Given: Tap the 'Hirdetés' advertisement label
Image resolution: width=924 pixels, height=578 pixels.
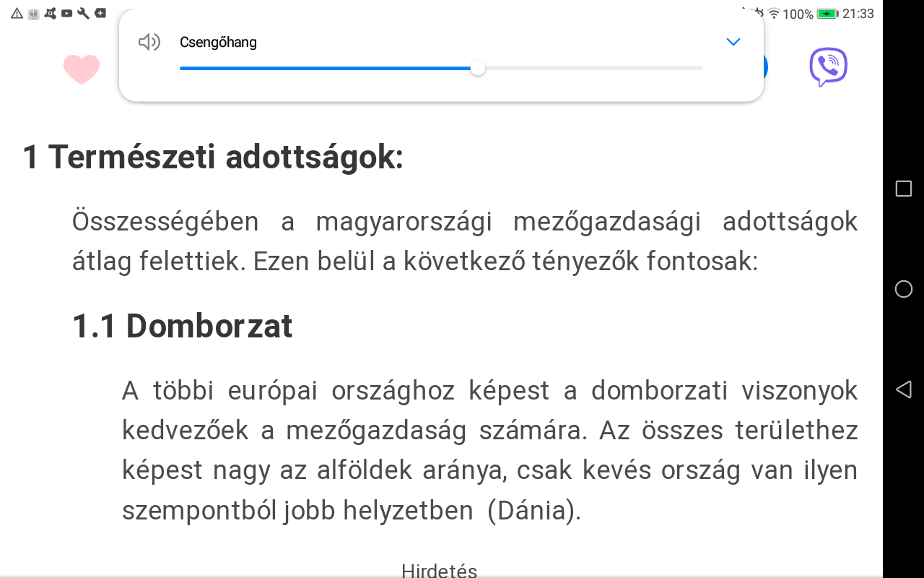Looking at the screenshot, I should point(439,571).
